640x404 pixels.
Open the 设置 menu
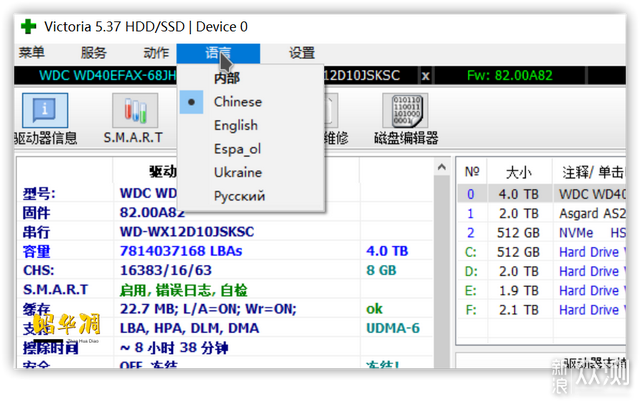[302, 53]
